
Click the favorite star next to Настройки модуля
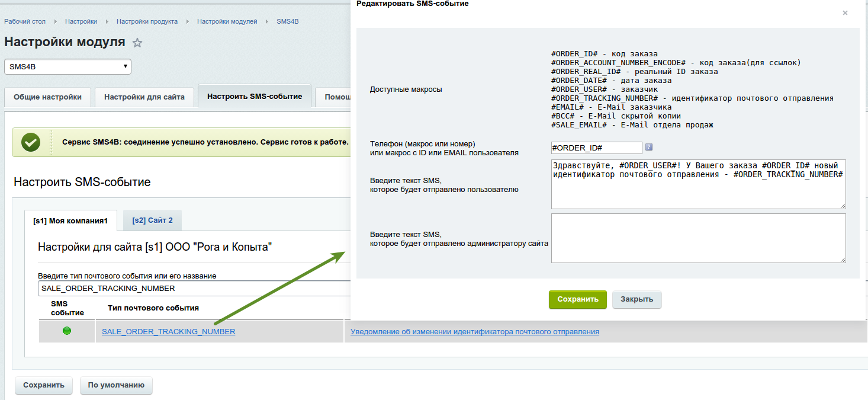coord(137,43)
